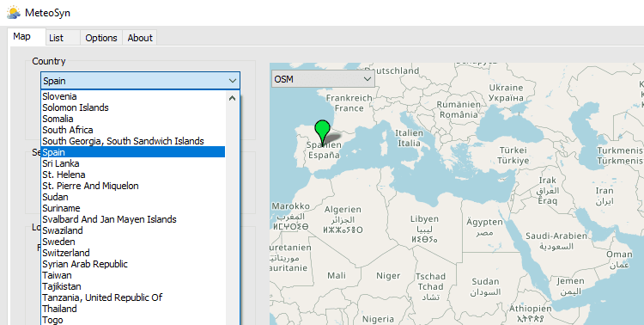This screenshot has height=325, width=644.
Task: Select Tanzania, United Republic Of
Action: (133, 297)
